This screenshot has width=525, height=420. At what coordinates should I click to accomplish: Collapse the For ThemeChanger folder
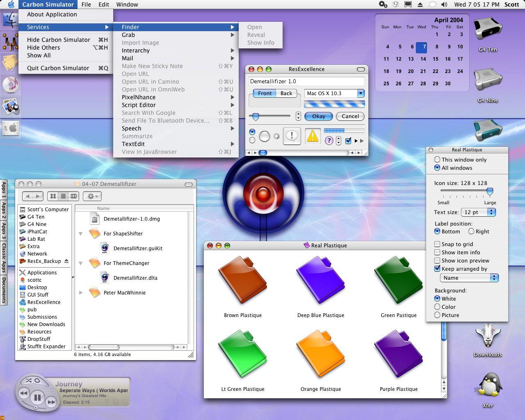(81, 263)
